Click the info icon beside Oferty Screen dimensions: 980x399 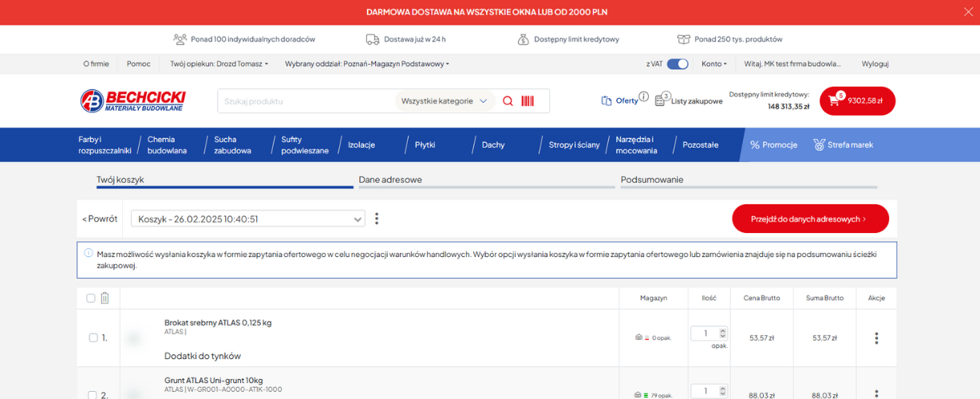[x=644, y=97]
